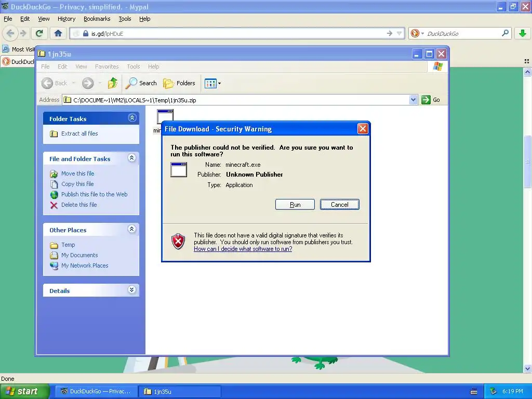Open the DuckDuckGo search engine selector

coord(417,33)
